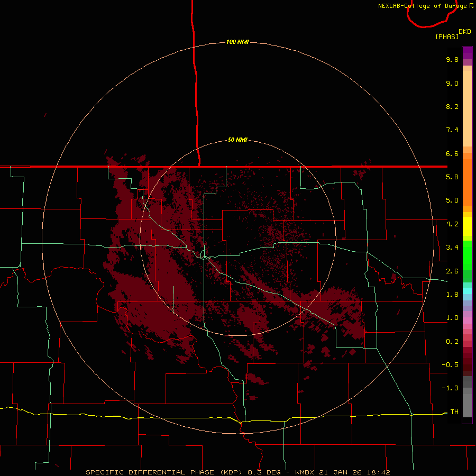476x476 pixels.
Task: Click the 50 NMI range ring label
Action: pyautogui.click(x=237, y=140)
